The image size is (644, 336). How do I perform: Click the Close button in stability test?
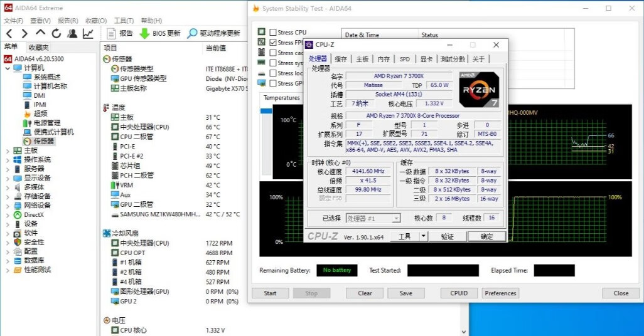point(621,293)
